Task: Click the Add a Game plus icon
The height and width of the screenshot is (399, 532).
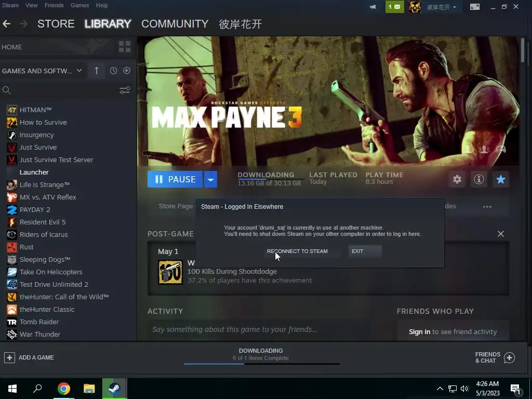Action: pos(9,357)
